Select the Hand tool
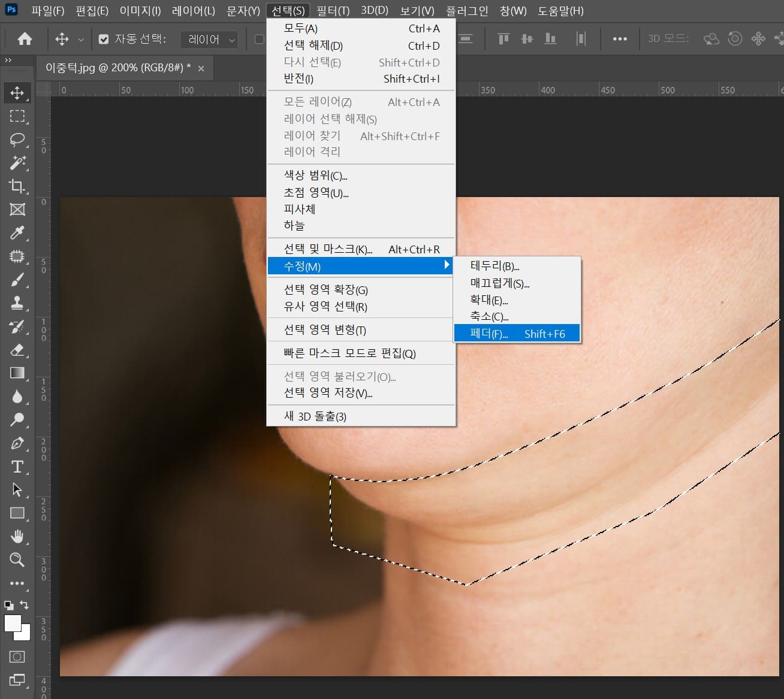Image resolution: width=784 pixels, height=699 pixels. tap(17, 537)
